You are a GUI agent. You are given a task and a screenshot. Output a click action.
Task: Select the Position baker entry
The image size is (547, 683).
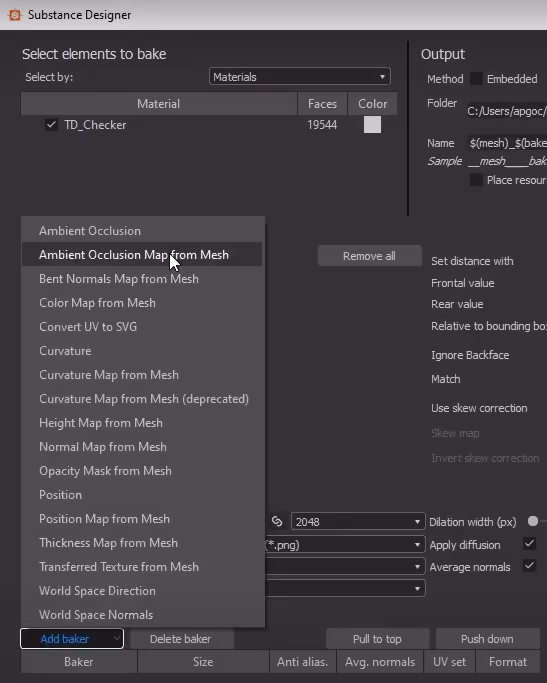coord(142,495)
